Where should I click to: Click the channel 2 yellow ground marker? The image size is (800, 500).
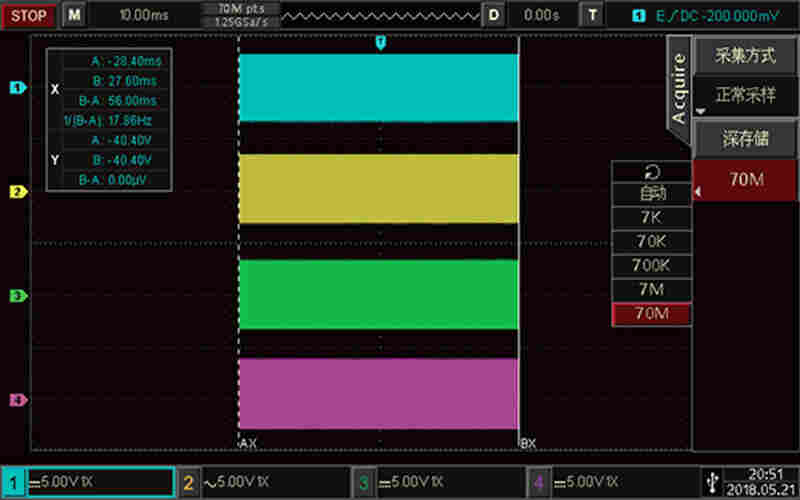16,191
